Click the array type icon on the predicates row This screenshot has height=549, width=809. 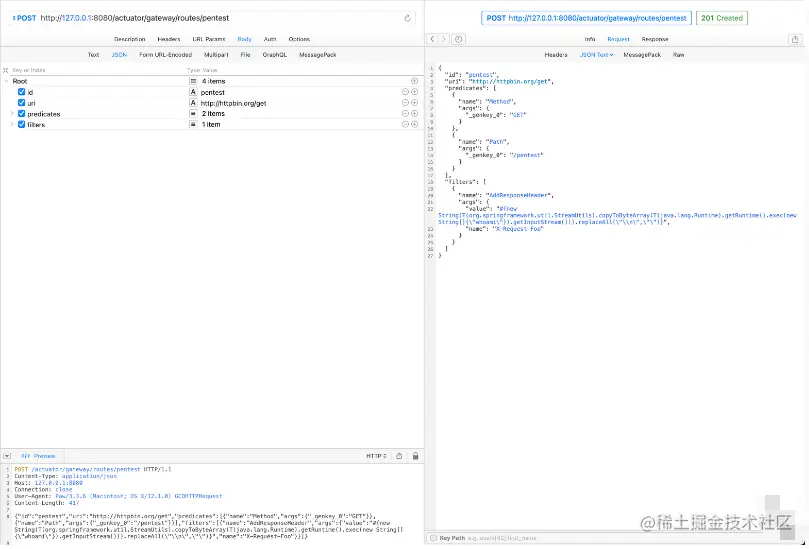pos(193,114)
